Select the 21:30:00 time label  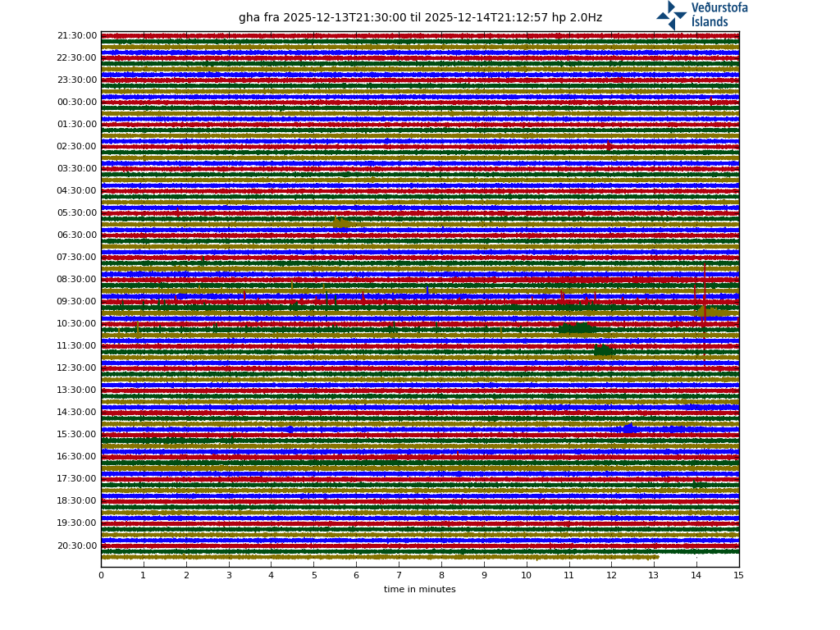tap(77, 36)
